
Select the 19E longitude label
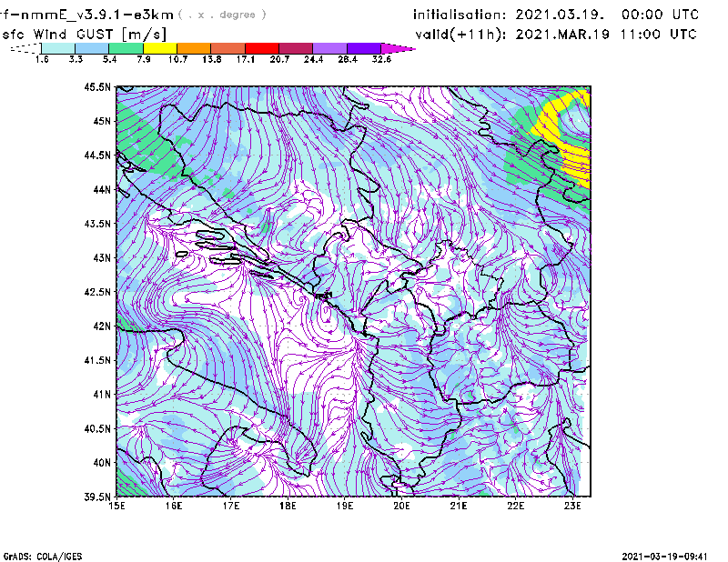pyautogui.click(x=345, y=506)
